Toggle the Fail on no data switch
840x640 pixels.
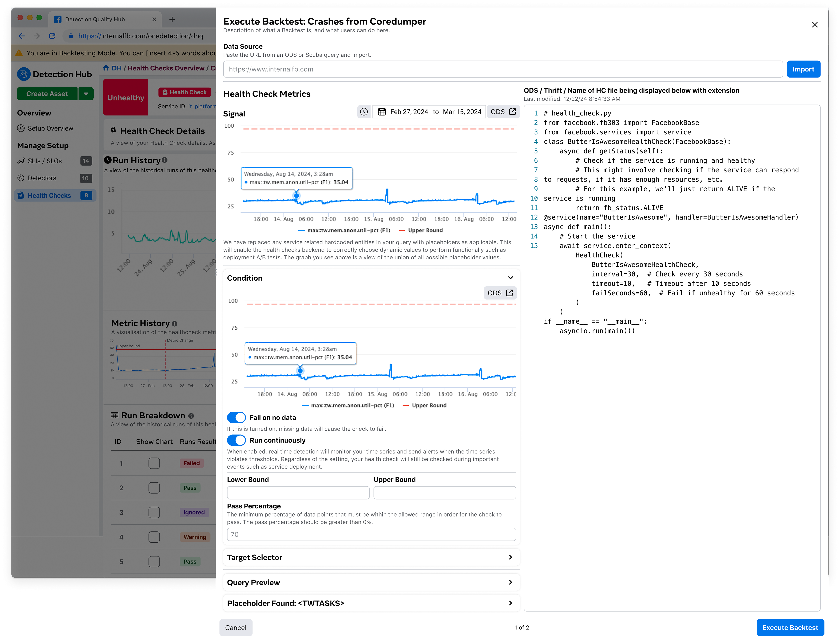236,418
